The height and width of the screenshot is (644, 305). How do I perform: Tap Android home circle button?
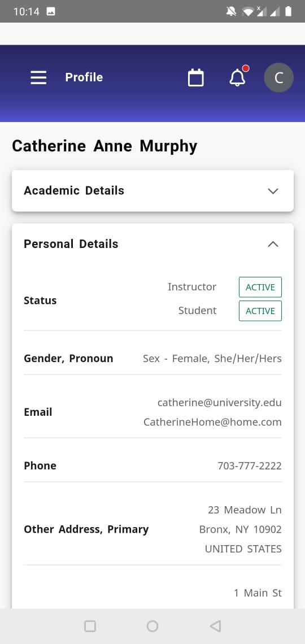pyautogui.click(x=152, y=626)
